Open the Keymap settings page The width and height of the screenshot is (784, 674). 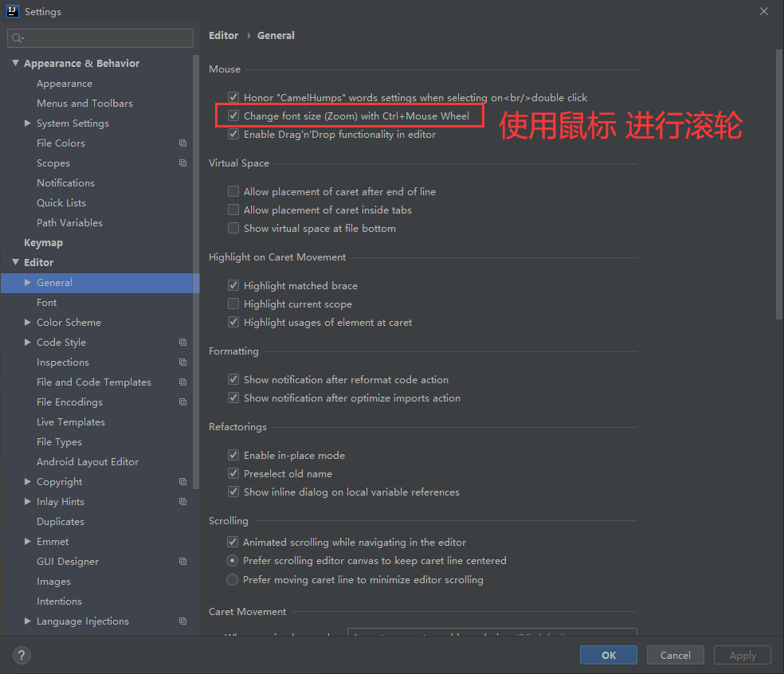(x=44, y=242)
